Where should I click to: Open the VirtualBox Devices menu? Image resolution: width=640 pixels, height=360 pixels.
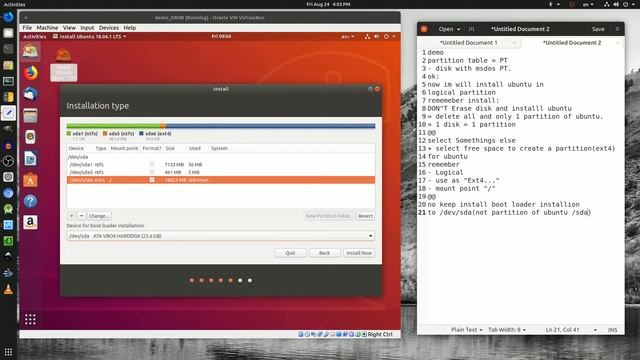coord(109,28)
